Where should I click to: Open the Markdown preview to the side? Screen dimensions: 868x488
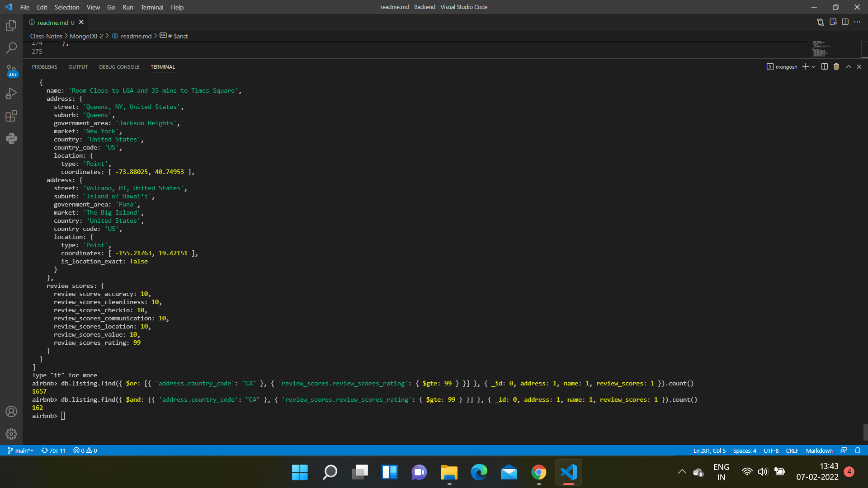click(x=833, y=22)
